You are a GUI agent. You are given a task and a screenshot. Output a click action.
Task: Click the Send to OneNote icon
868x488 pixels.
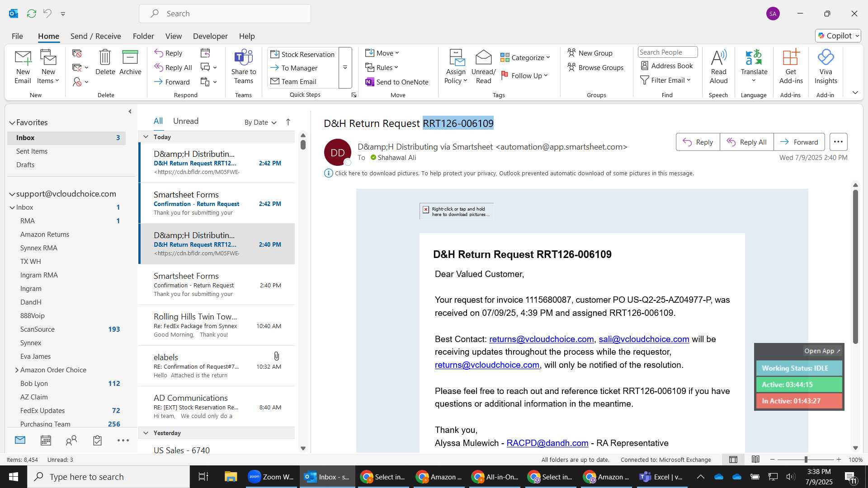click(397, 82)
